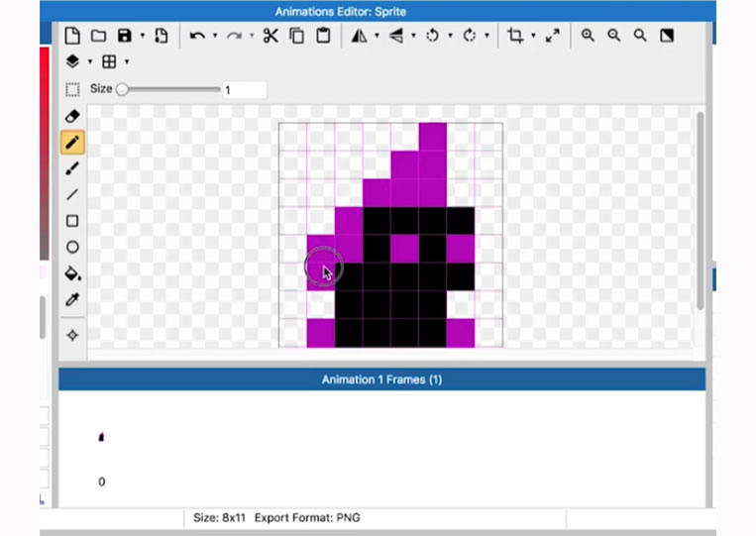The image size is (756, 536).
Task: Click the Export Format: PNG status text
Action: point(307,518)
